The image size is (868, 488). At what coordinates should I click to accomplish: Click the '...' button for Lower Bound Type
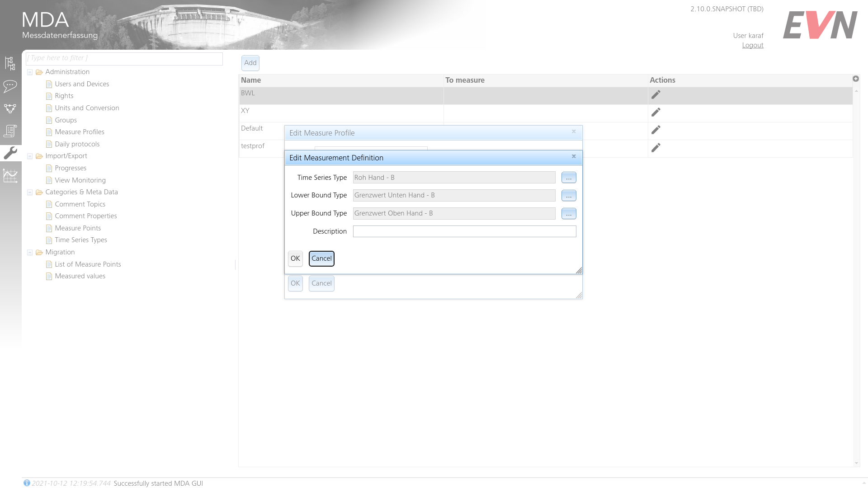tap(569, 196)
